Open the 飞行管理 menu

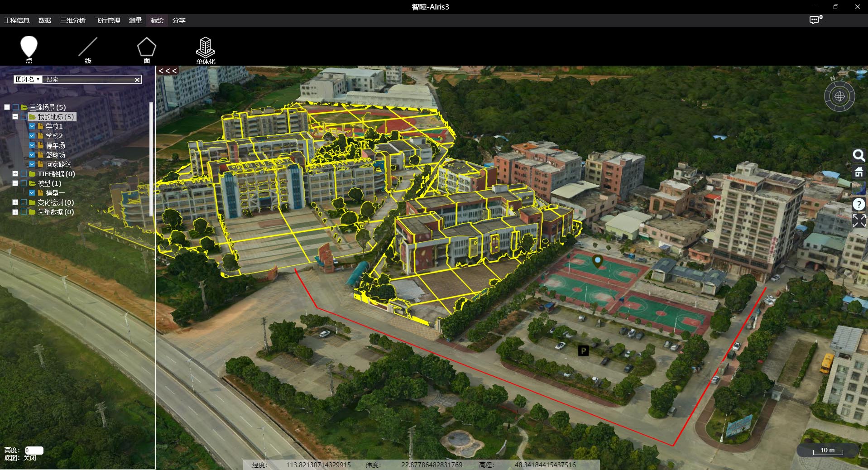(x=107, y=20)
